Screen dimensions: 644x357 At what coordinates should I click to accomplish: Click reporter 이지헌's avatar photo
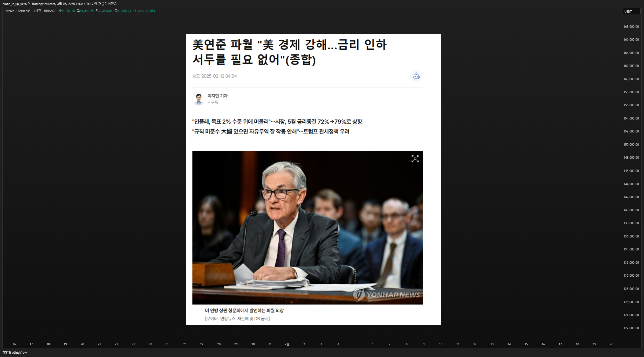click(198, 99)
